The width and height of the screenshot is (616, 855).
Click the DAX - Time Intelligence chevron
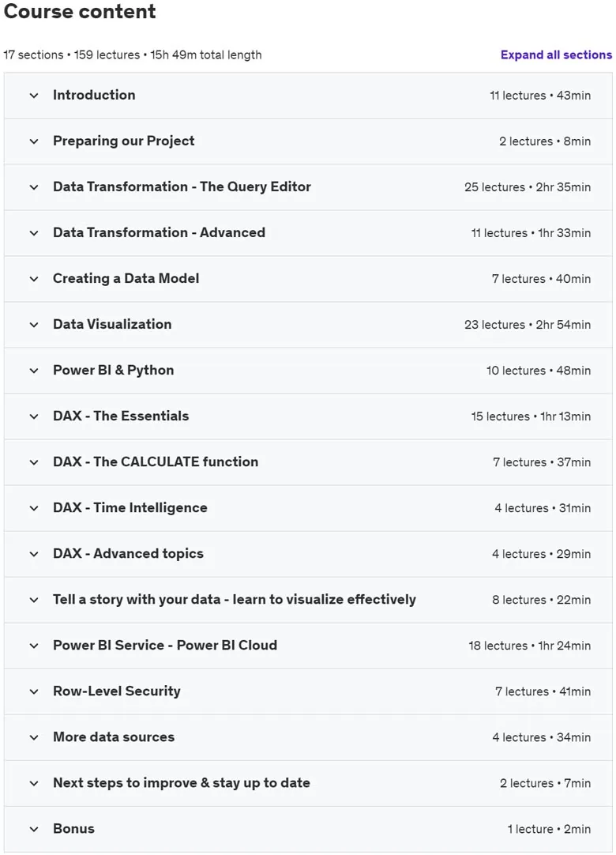34,507
